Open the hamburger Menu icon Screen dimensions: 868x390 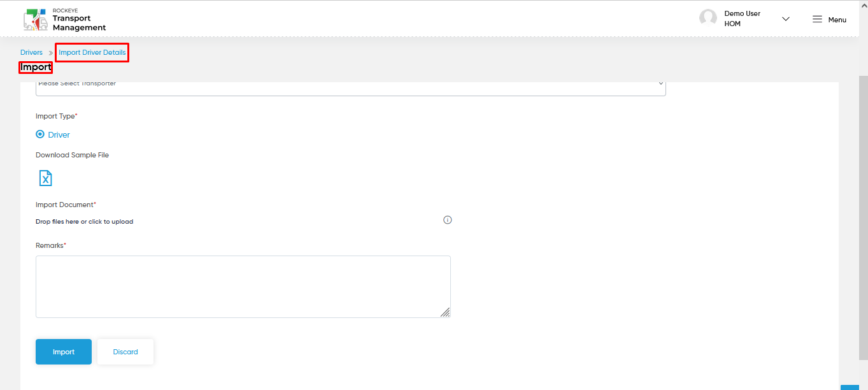[817, 19]
